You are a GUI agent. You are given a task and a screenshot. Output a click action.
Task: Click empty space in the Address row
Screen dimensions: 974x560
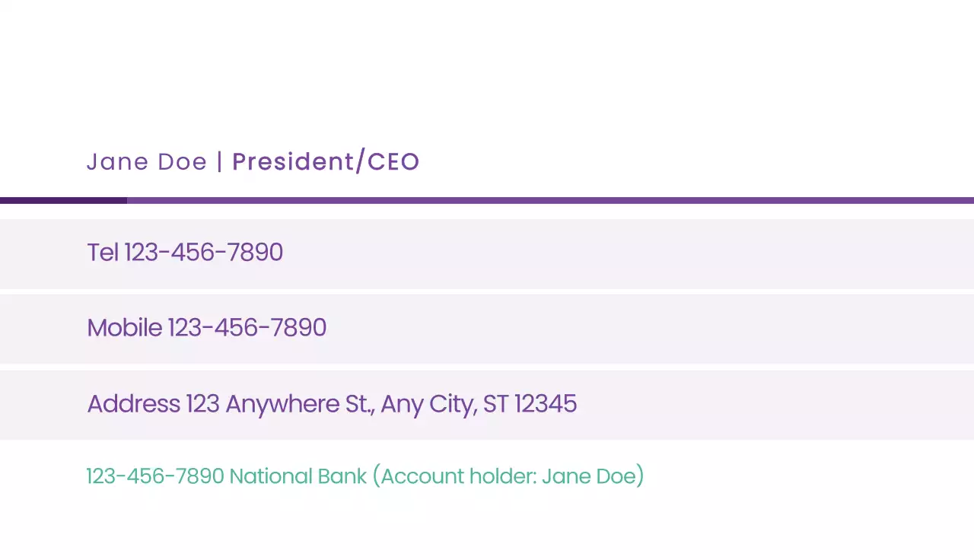pyautogui.click(x=761, y=405)
